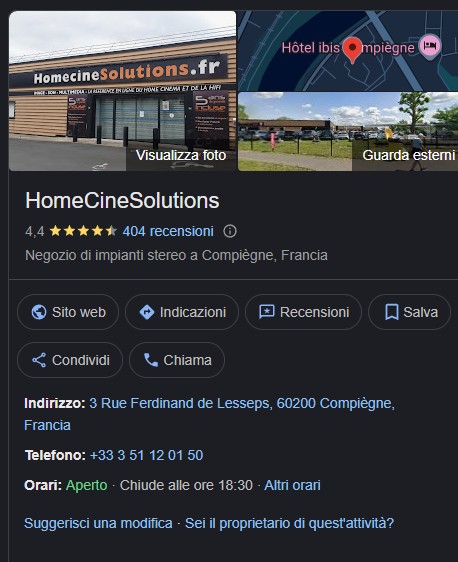Open the 404 recensioni link
Screen dimensions: 458x562
pos(168,231)
